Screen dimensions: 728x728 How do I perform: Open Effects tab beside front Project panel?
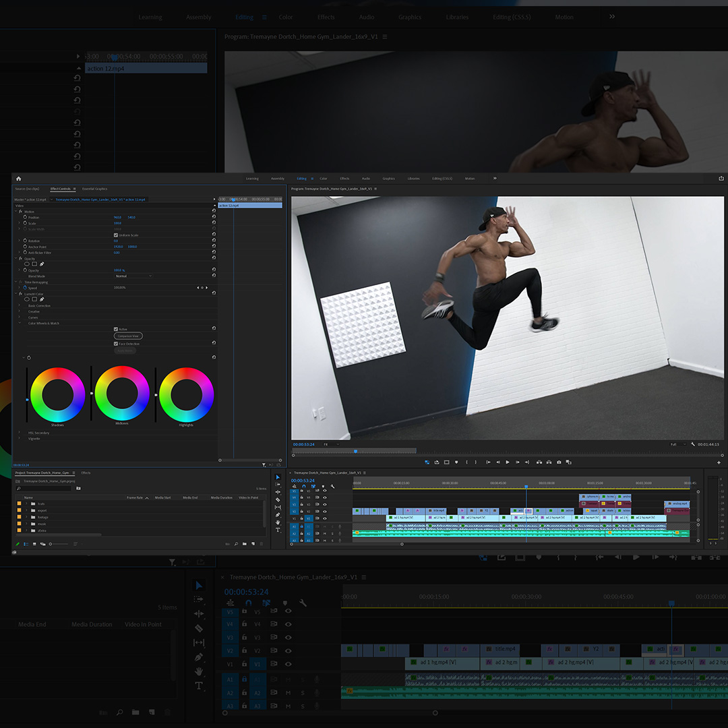click(86, 473)
